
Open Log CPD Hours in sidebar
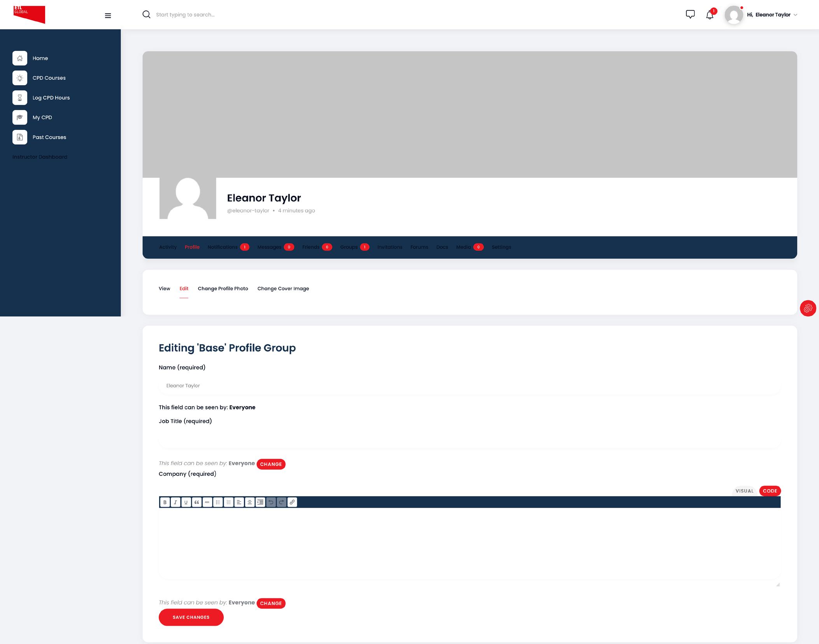pyautogui.click(x=51, y=98)
